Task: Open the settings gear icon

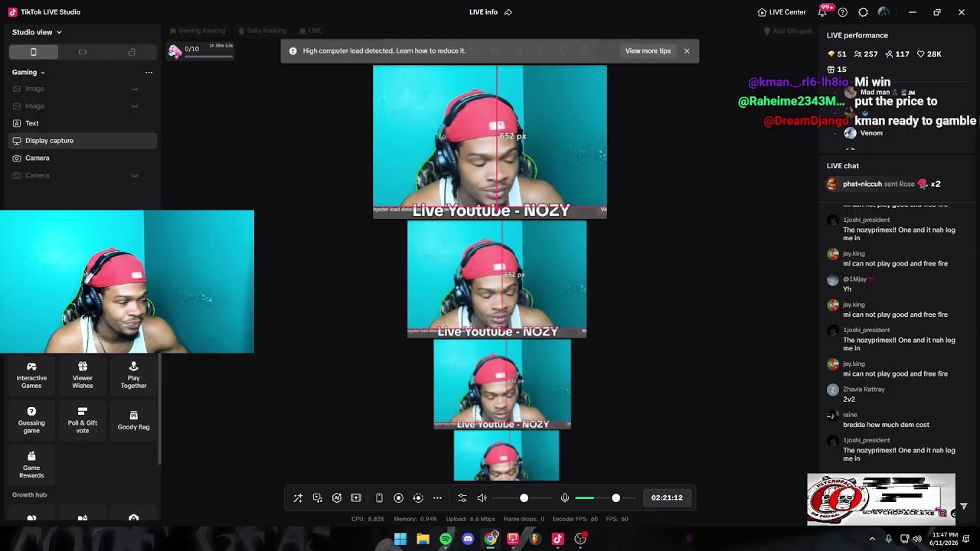Action: [x=863, y=12]
